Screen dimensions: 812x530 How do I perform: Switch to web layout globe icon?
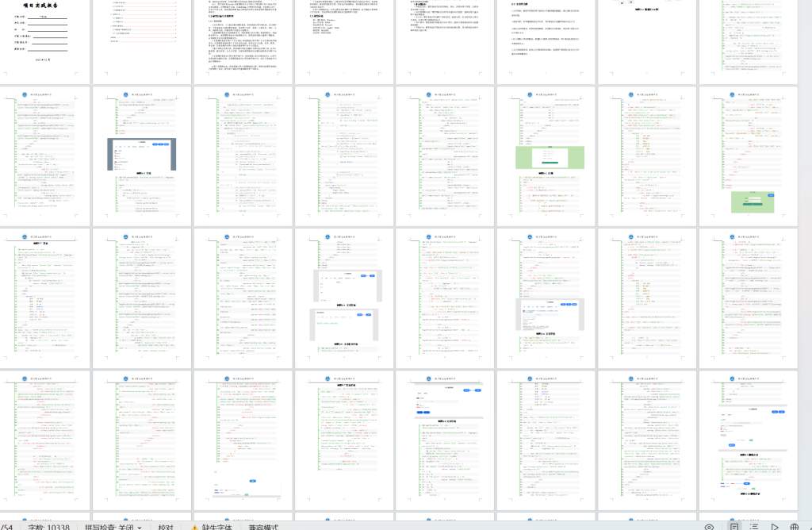(795, 527)
